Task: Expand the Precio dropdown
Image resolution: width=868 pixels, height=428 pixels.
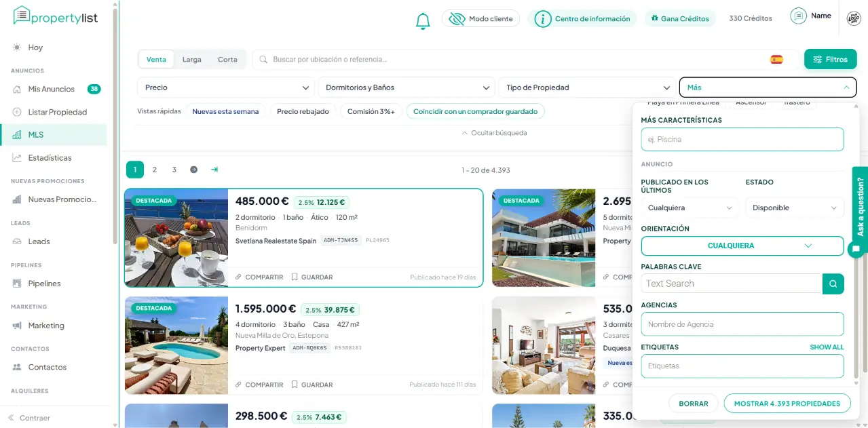Action: (x=226, y=87)
